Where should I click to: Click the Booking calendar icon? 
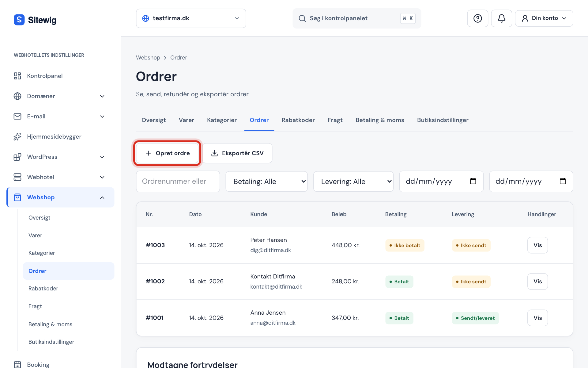pos(17,364)
